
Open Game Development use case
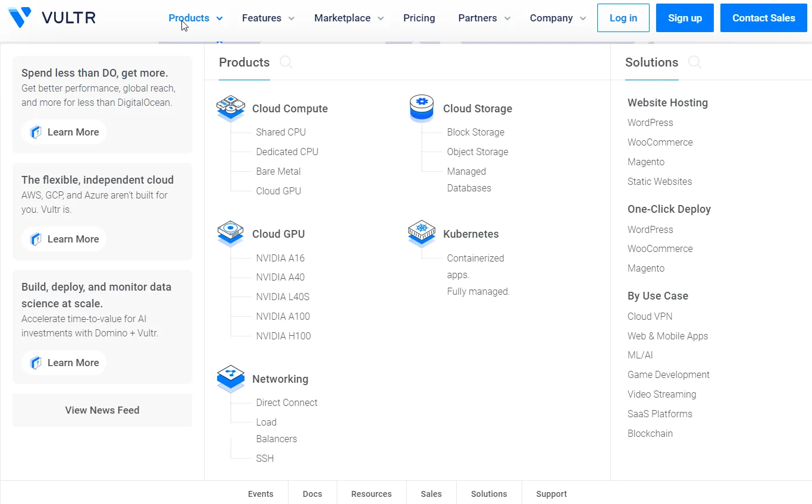[x=669, y=374]
